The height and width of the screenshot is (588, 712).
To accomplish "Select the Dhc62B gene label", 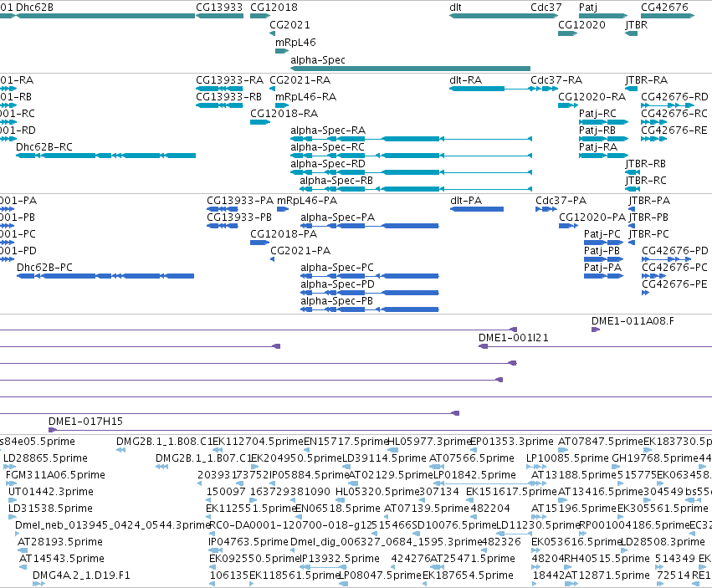I will [x=34, y=8].
